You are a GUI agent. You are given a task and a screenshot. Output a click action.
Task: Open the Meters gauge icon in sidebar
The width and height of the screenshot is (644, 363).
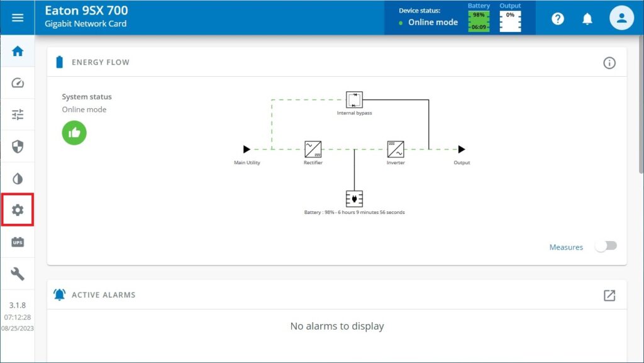(18, 83)
